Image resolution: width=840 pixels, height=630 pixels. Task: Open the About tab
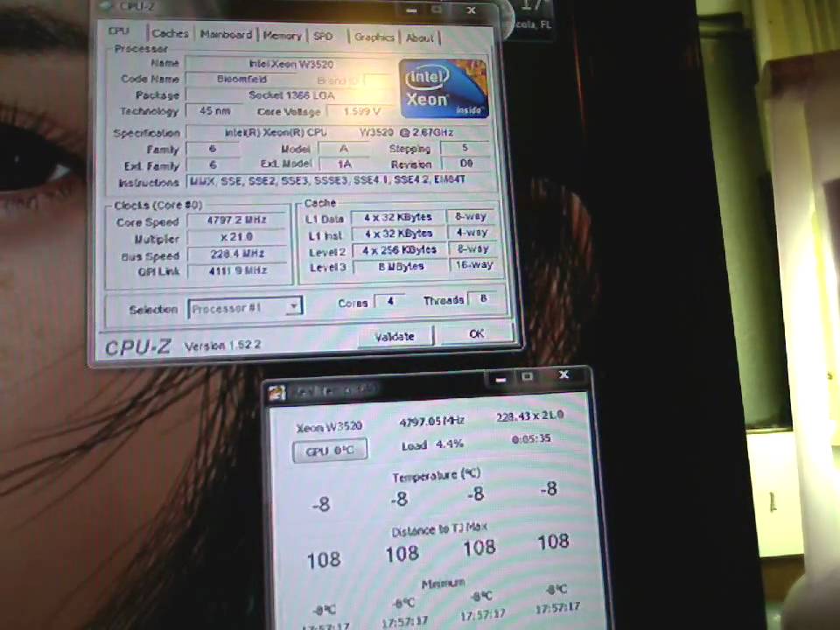(x=419, y=38)
